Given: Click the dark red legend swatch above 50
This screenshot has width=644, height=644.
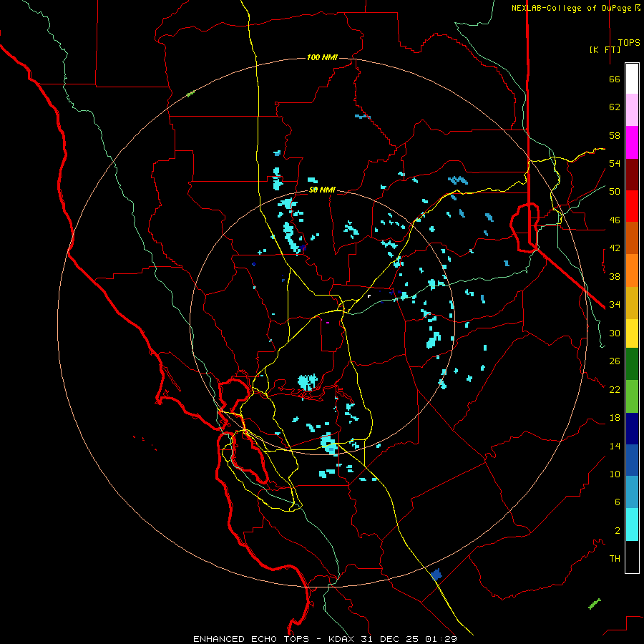Looking at the screenshot, I should pos(632,175).
